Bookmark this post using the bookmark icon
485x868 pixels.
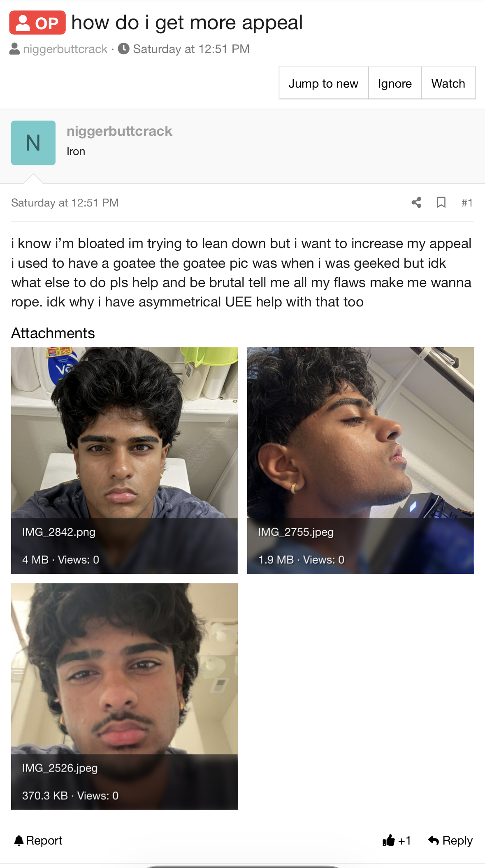click(441, 202)
